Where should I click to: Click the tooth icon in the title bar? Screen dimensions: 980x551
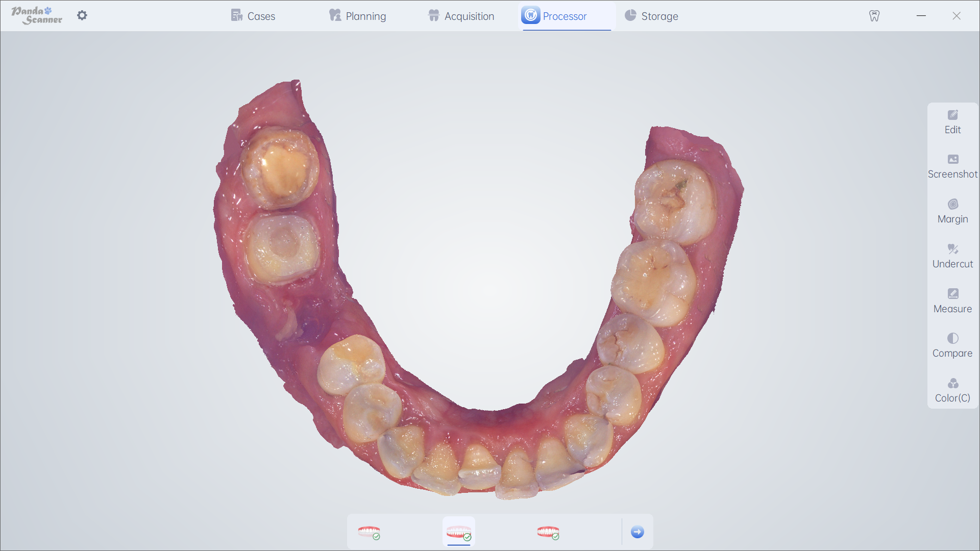click(x=874, y=16)
